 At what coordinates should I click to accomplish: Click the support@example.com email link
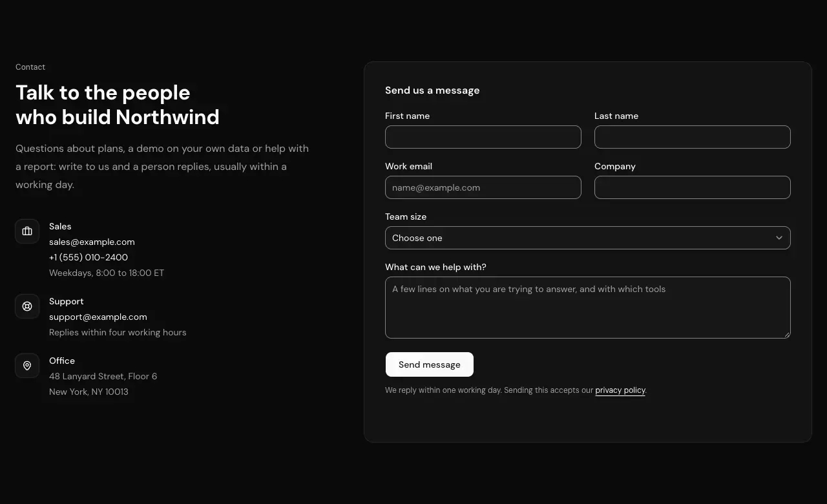[98, 317]
